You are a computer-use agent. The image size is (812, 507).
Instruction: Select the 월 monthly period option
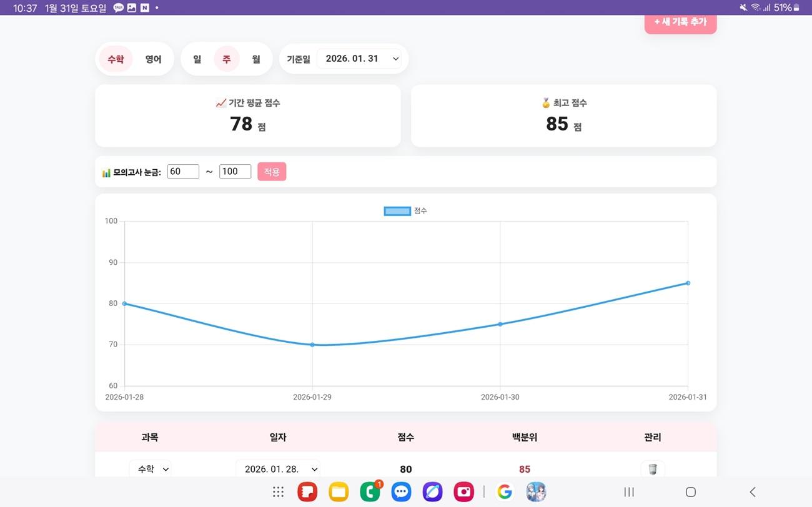point(255,59)
